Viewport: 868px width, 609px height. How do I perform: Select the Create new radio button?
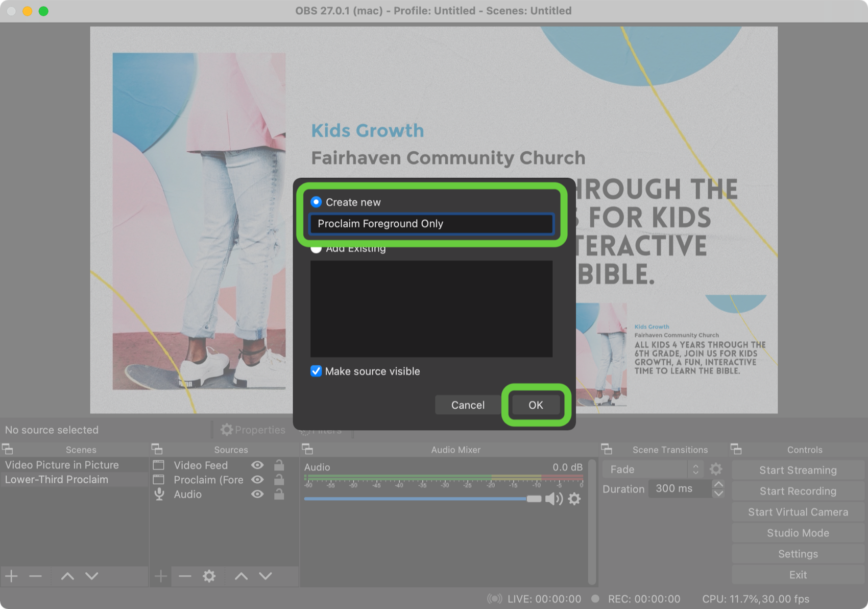coord(316,202)
